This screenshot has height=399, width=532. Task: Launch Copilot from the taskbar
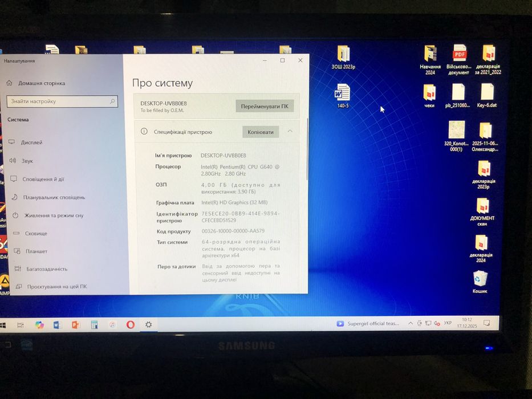click(x=39, y=325)
